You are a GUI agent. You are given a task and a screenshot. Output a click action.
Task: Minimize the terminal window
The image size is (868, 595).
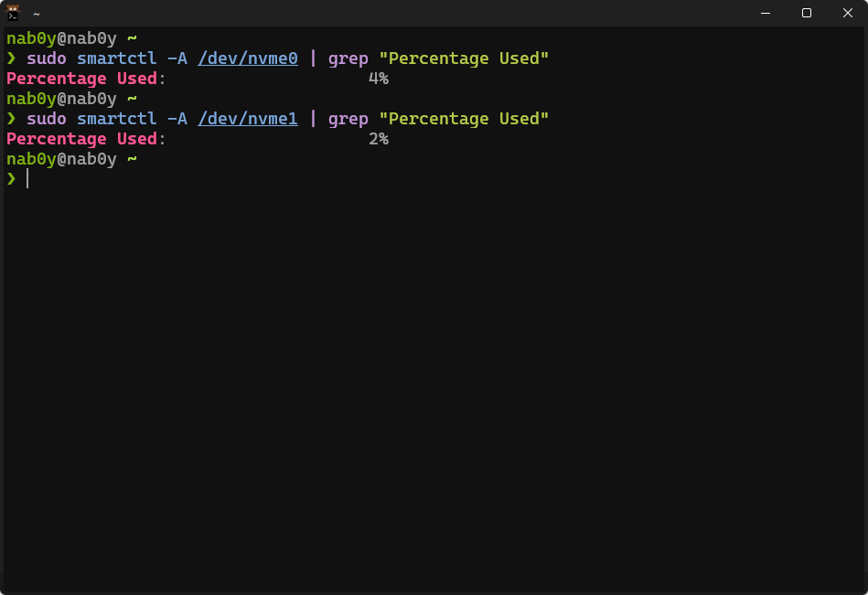click(x=766, y=13)
